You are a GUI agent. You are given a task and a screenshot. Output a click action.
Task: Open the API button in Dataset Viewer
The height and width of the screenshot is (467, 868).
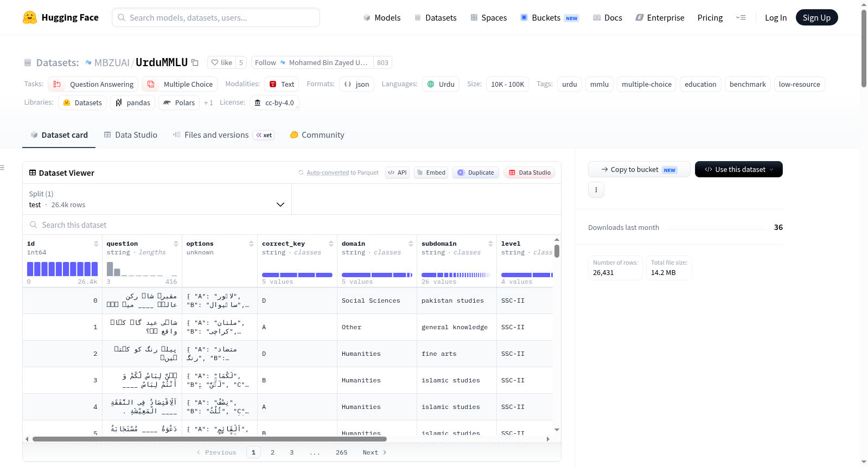(x=397, y=172)
